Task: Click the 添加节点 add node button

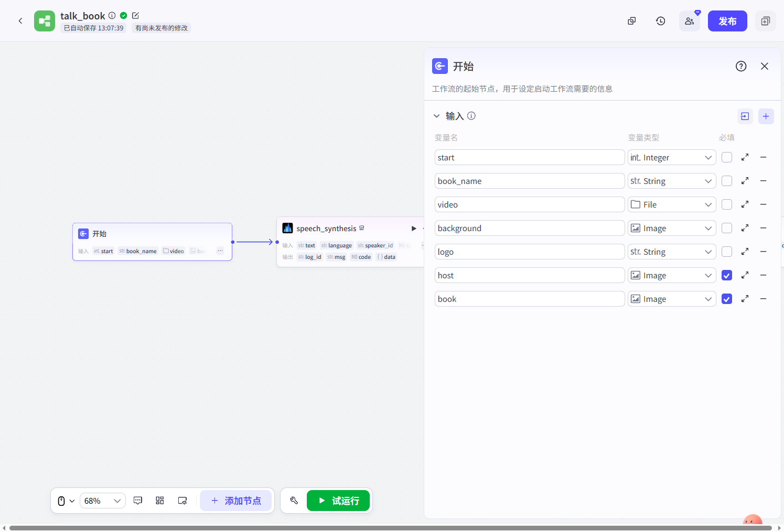Action: 236,501
